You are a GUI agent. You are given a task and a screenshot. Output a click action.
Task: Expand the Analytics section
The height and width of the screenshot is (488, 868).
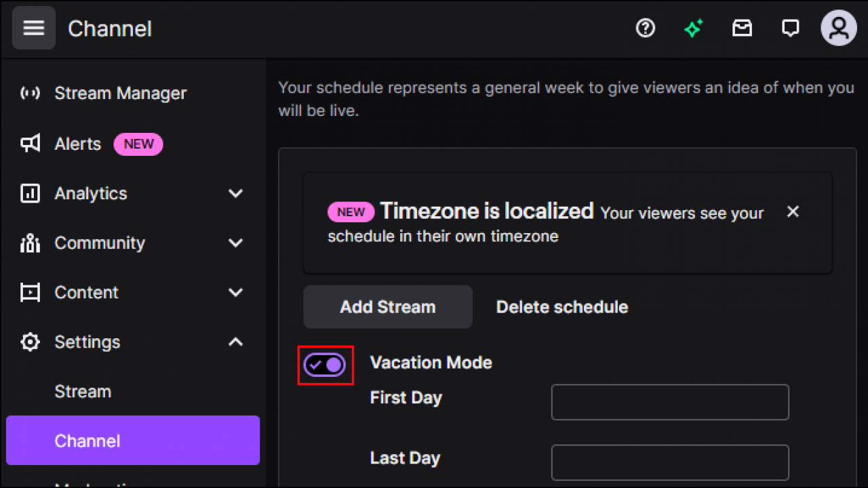[x=235, y=193]
